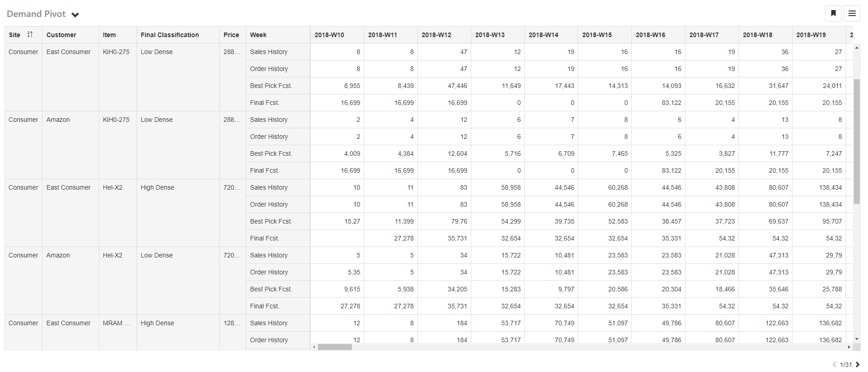Image resolution: width=868 pixels, height=372 pixels.
Task: Click Amazon customer for Hel-X2
Action: [58, 255]
